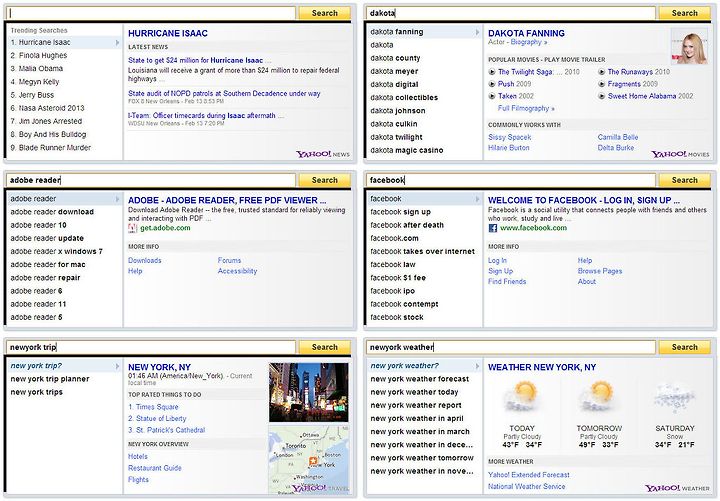This screenshot has width=720, height=501.
Task: Expand the Hurricane Isaac trending item arrow
Action: [x=118, y=42]
